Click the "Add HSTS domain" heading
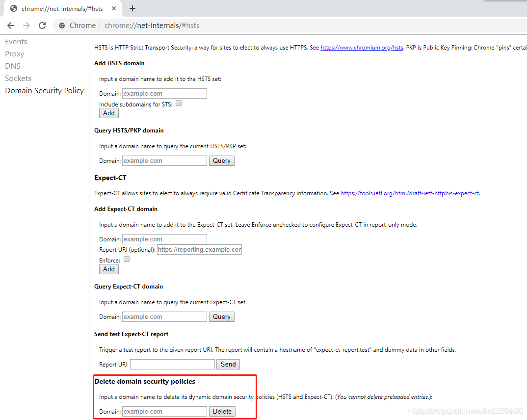This screenshot has height=420, width=527. pos(119,63)
